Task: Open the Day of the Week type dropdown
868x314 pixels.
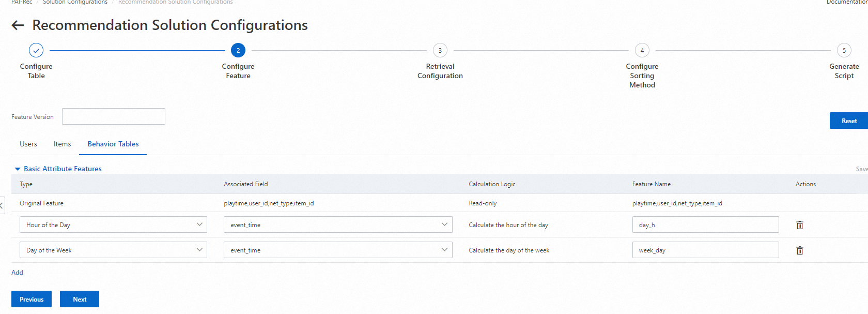Action: pyautogui.click(x=113, y=250)
